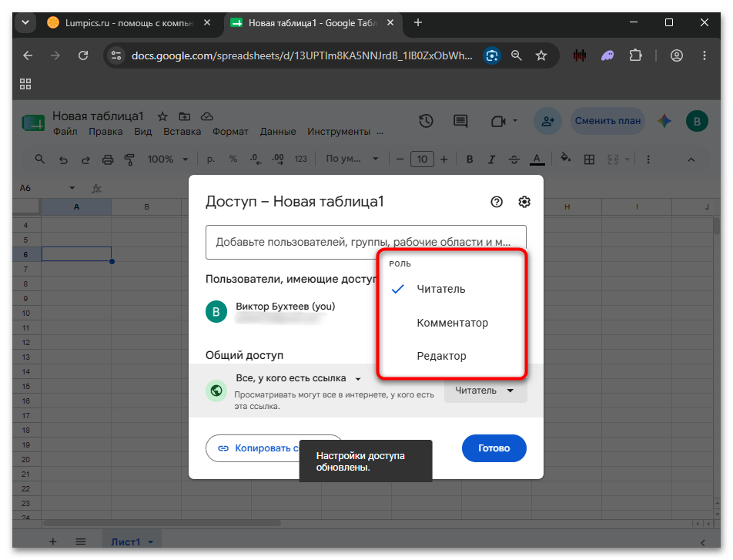Click the add users input field

point(366,243)
